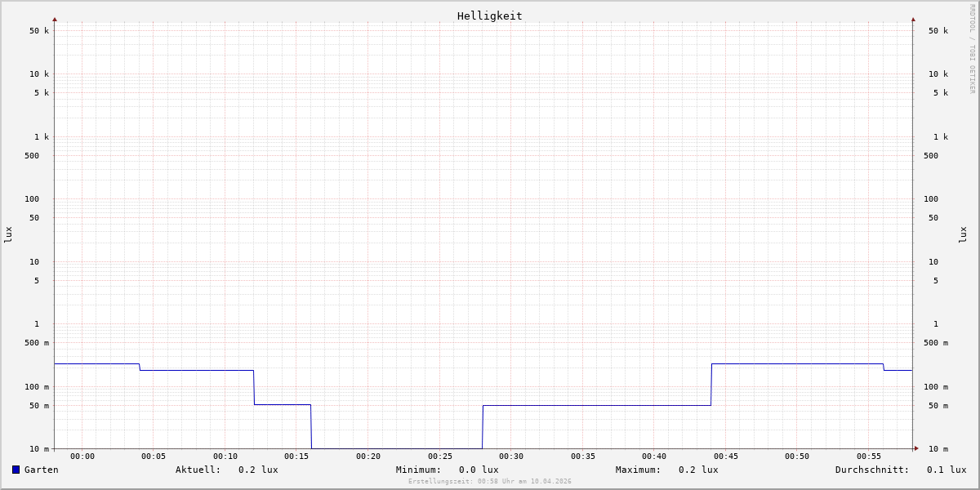The image size is (980, 490).
Task: Click the "Garten" legend label
Action: [x=42, y=470]
